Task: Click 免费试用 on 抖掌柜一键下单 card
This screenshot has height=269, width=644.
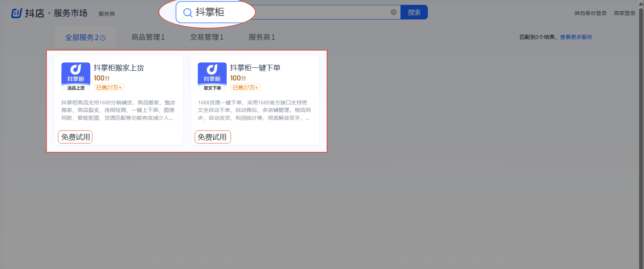Action: pos(212,137)
